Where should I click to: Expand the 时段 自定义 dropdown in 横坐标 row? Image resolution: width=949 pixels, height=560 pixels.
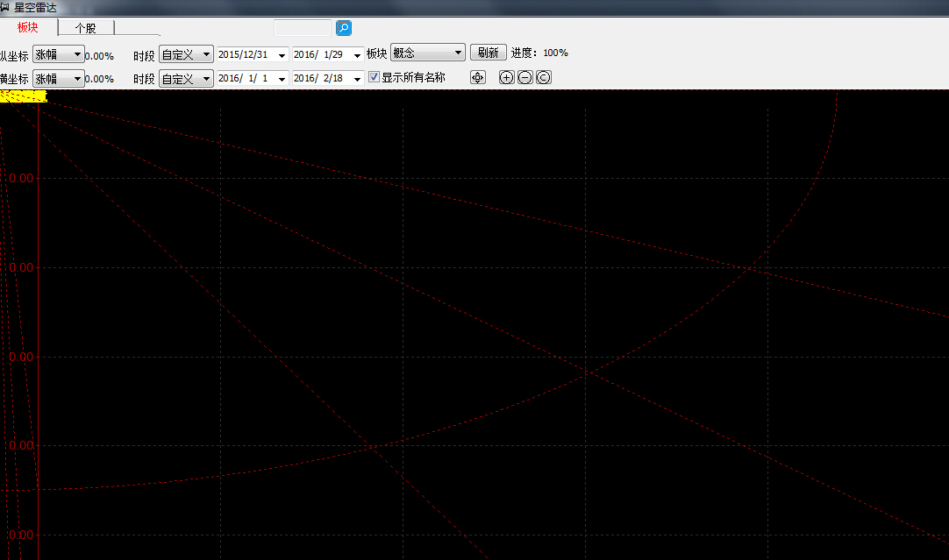pyautogui.click(x=186, y=79)
